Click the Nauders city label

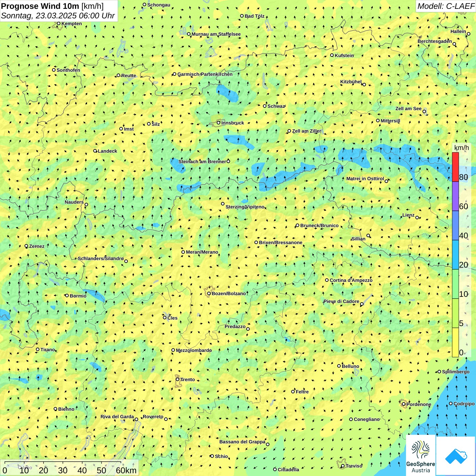point(74,202)
